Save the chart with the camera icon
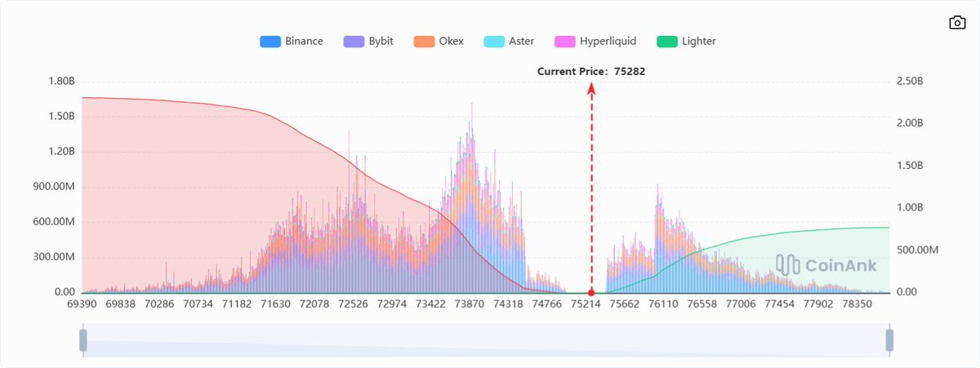The width and height of the screenshot is (980, 368). pyautogui.click(x=957, y=23)
